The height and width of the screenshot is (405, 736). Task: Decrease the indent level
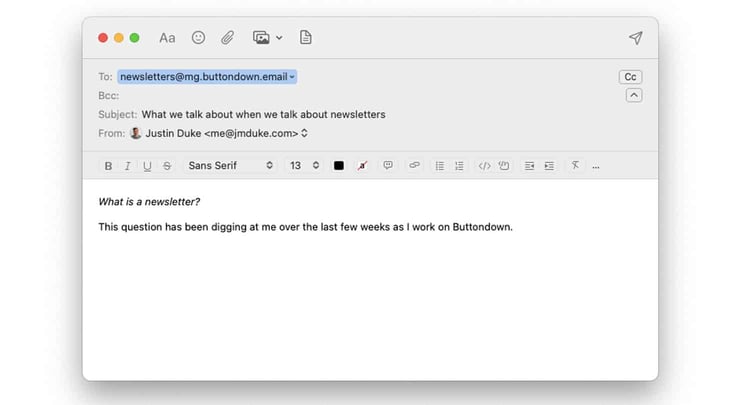coord(529,166)
